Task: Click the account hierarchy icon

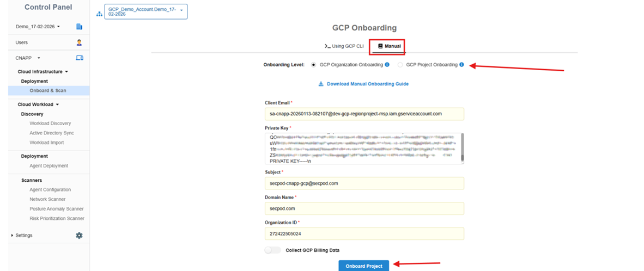Action: click(x=99, y=14)
